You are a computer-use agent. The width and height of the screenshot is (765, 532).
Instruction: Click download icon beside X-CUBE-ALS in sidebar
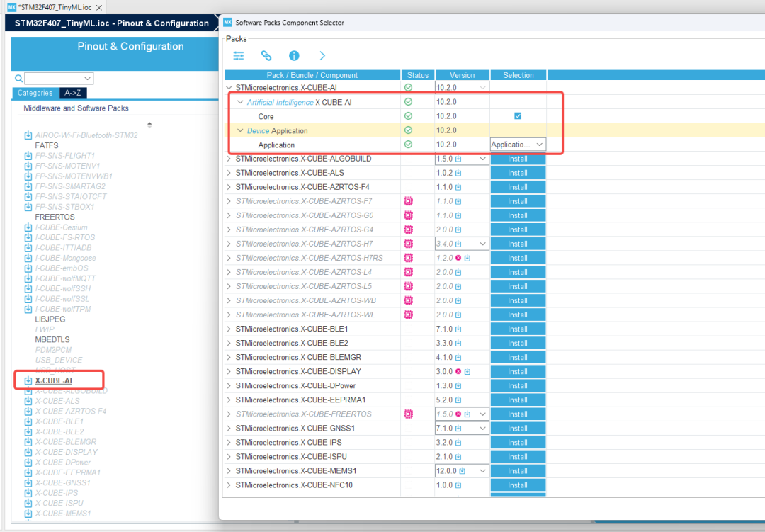pyautogui.click(x=28, y=401)
